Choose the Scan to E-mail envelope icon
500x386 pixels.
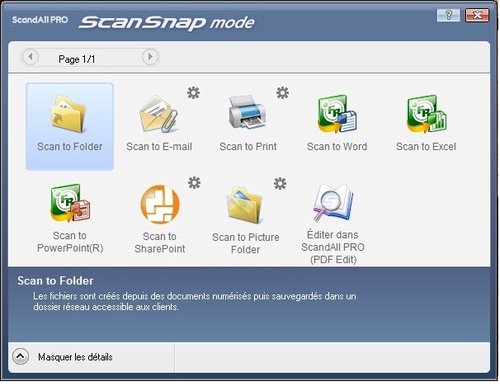coord(159,115)
